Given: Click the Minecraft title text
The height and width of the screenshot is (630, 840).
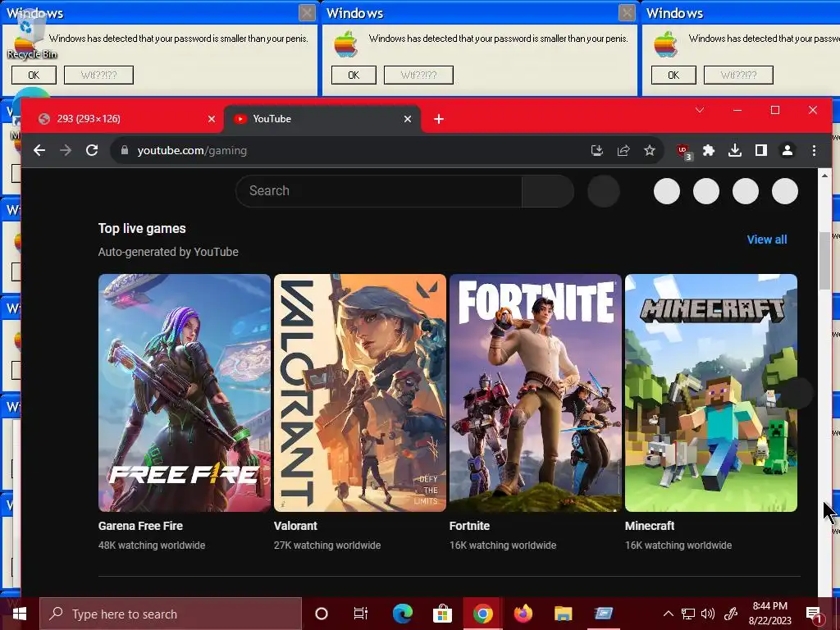Looking at the screenshot, I should coord(650,526).
